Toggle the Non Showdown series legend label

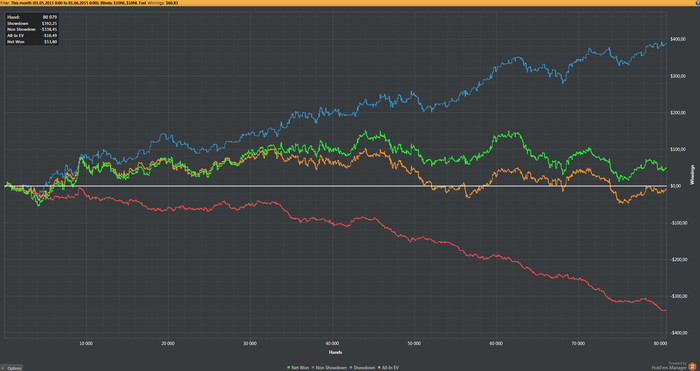pos(331,368)
